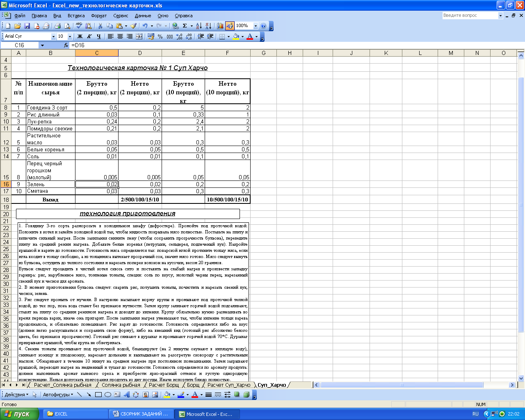525x420 pixels.
Task: Cut selection with the scissors icon
Action: (x=100, y=26)
